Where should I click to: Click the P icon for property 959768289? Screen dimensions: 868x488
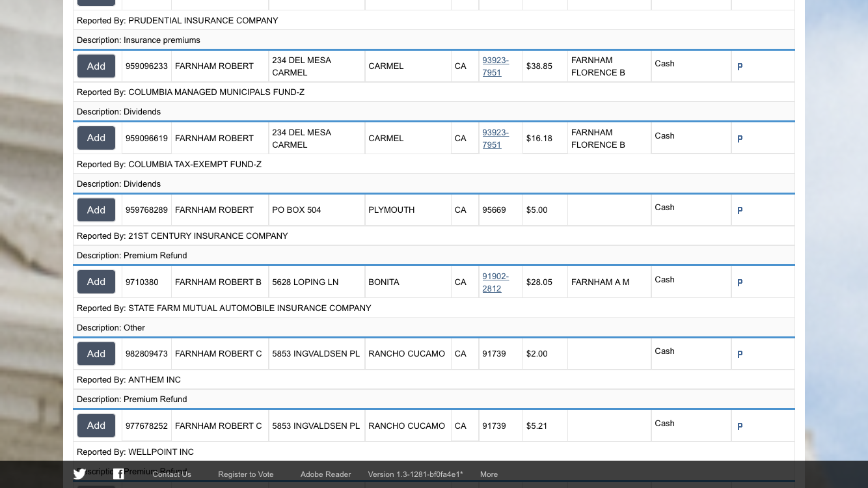point(740,210)
